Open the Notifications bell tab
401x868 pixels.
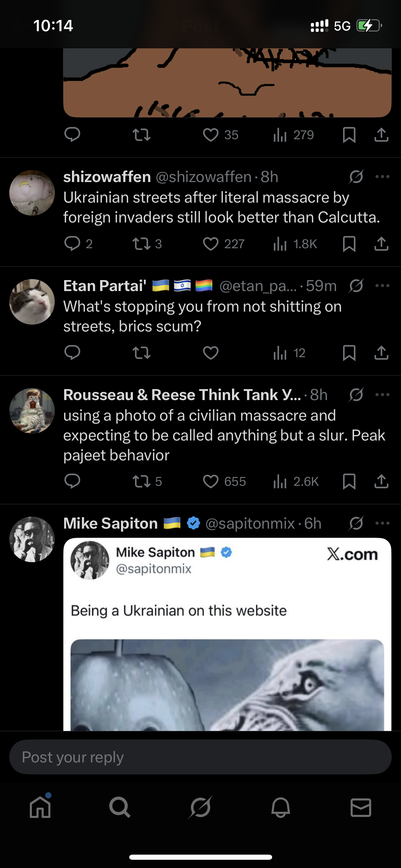(281, 807)
